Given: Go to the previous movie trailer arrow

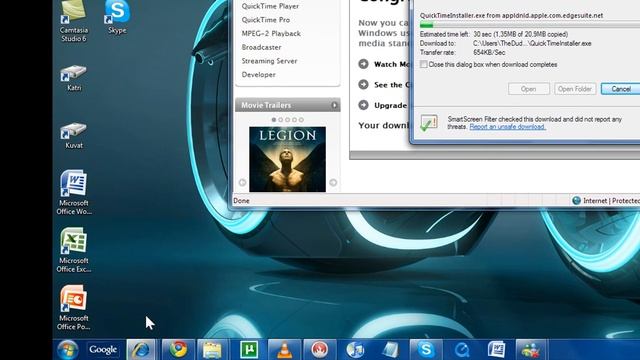Looking at the screenshot, I should 242,182.
